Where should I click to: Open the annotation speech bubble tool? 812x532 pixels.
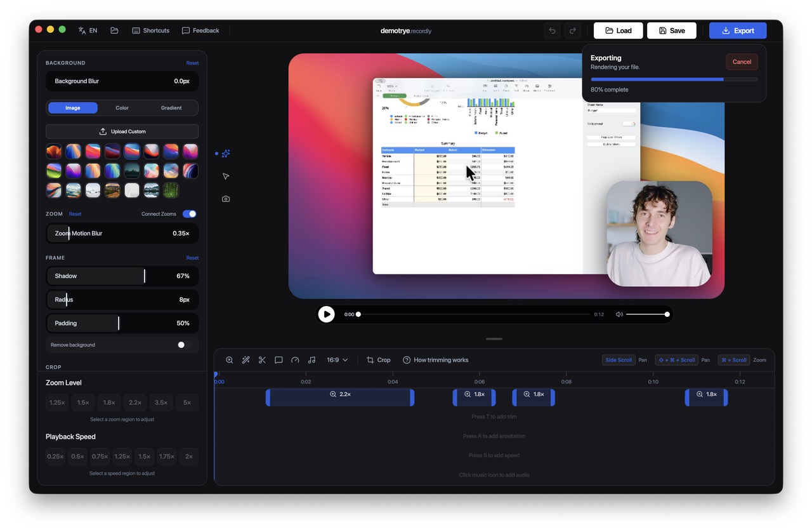point(278,360)
